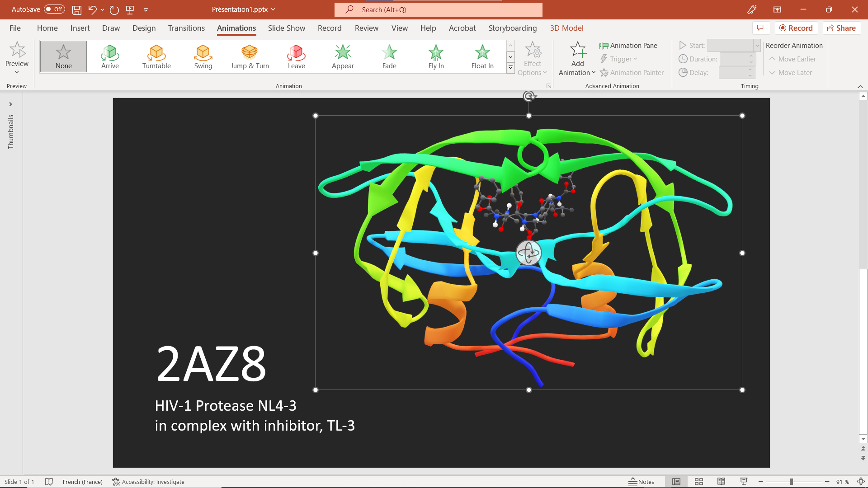868x488 pixels.
Task: Choose the Jump & Turn animation
Action: pos(250,56)
